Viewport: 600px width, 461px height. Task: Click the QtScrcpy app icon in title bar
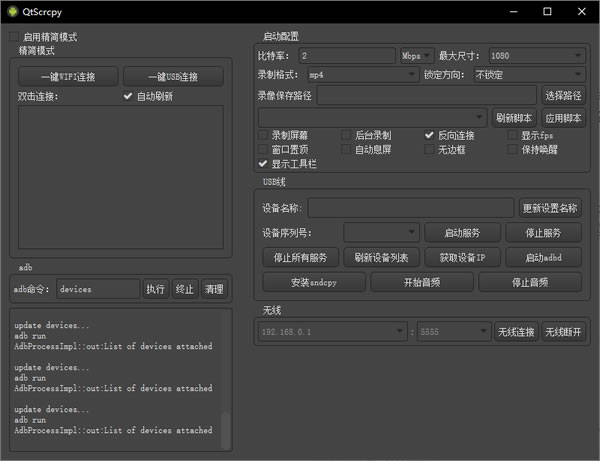[x=12, y=11]
